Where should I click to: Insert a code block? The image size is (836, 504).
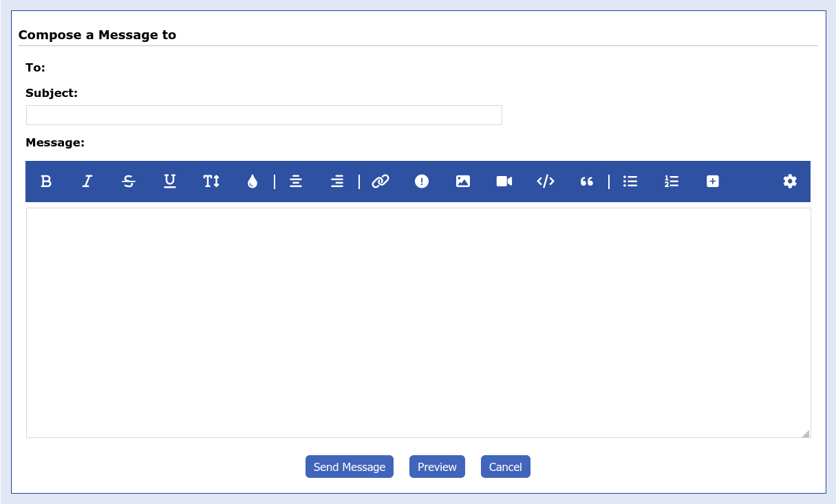546,182
